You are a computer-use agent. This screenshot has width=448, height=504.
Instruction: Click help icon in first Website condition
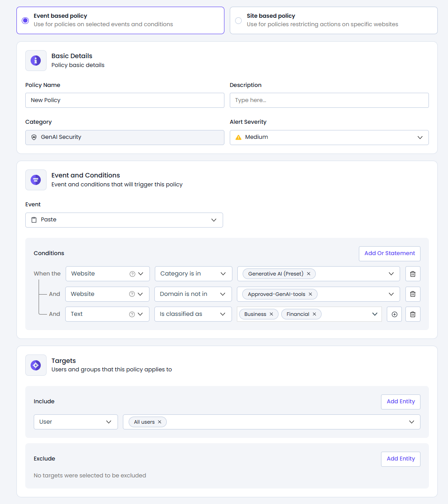point(132,274)
